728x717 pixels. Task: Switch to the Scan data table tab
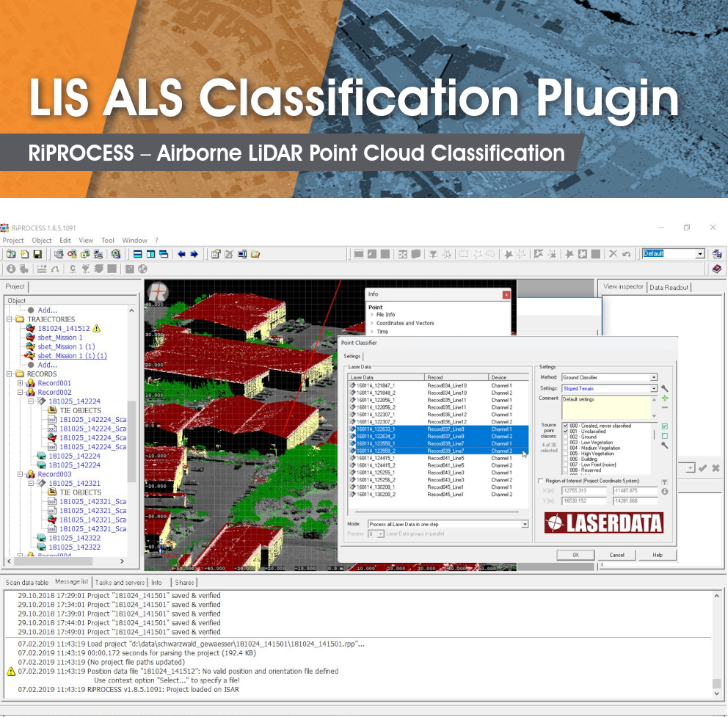coord(27,582)
